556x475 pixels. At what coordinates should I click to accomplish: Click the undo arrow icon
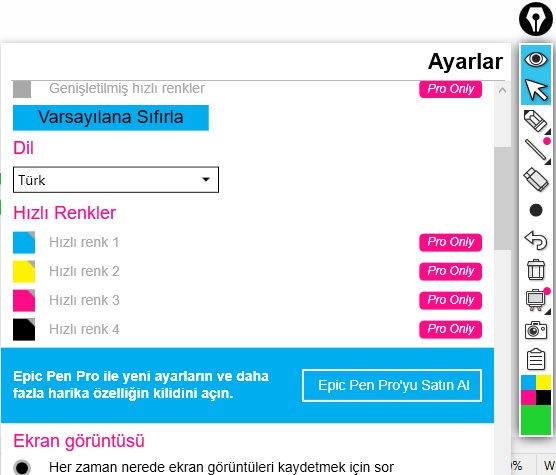[x=536, y=240]
